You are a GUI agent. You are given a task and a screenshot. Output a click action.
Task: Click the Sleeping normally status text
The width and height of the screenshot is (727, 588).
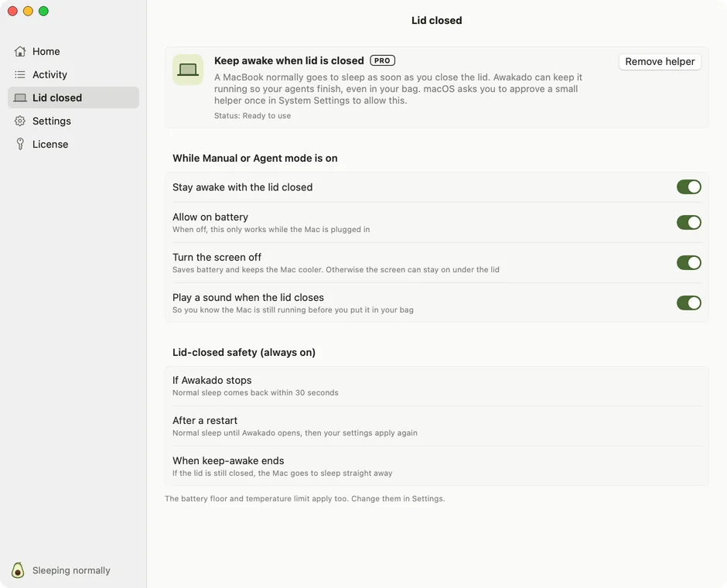tap(71, 570)
